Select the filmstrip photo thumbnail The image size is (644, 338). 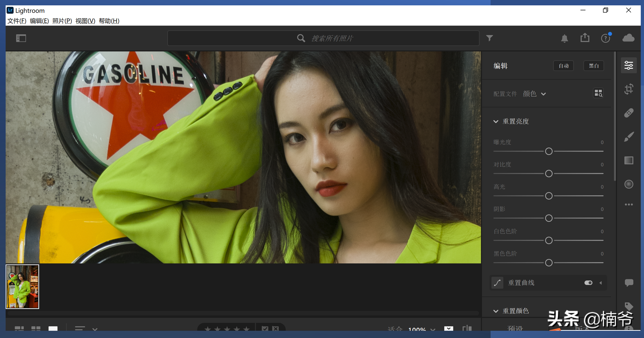click(x=22, y=287)
